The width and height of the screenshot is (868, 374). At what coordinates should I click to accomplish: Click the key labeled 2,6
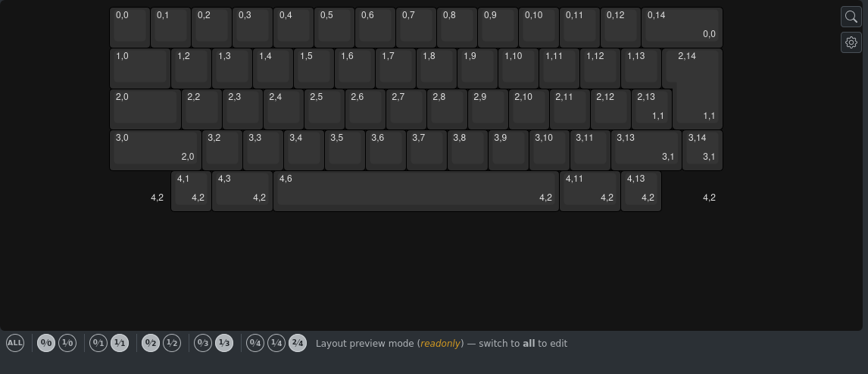point(365,109)
